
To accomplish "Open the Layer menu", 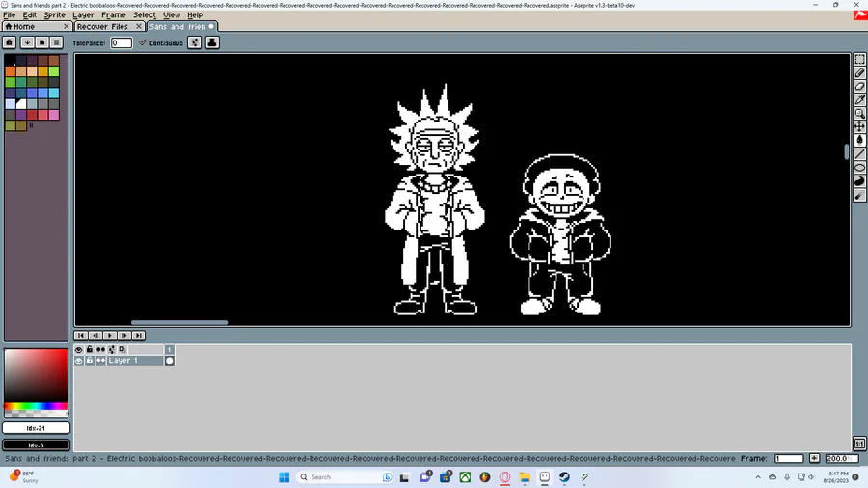I will (83, 14).
